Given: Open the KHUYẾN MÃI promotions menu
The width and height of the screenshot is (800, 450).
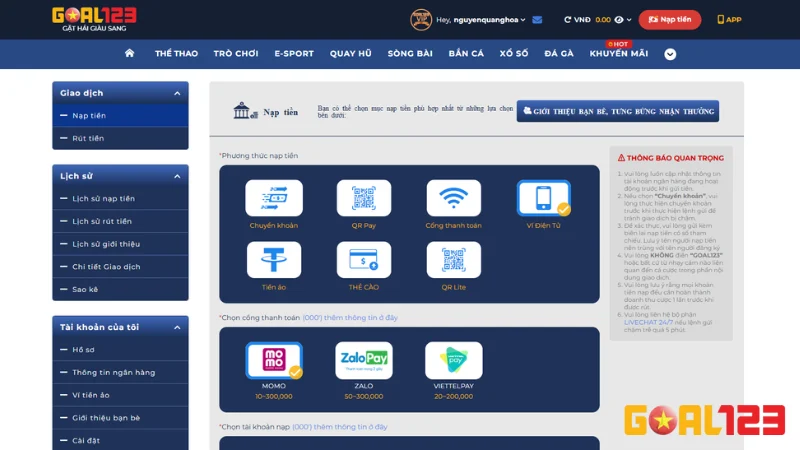Looking at the screenshot, I should (618, 54).
